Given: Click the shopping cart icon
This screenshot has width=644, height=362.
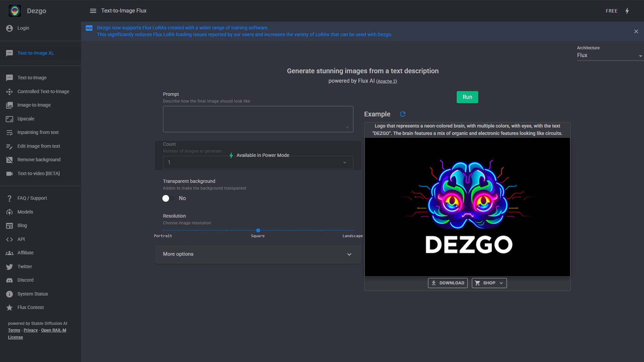Looking at the screenshot, I should pos(478,283).
